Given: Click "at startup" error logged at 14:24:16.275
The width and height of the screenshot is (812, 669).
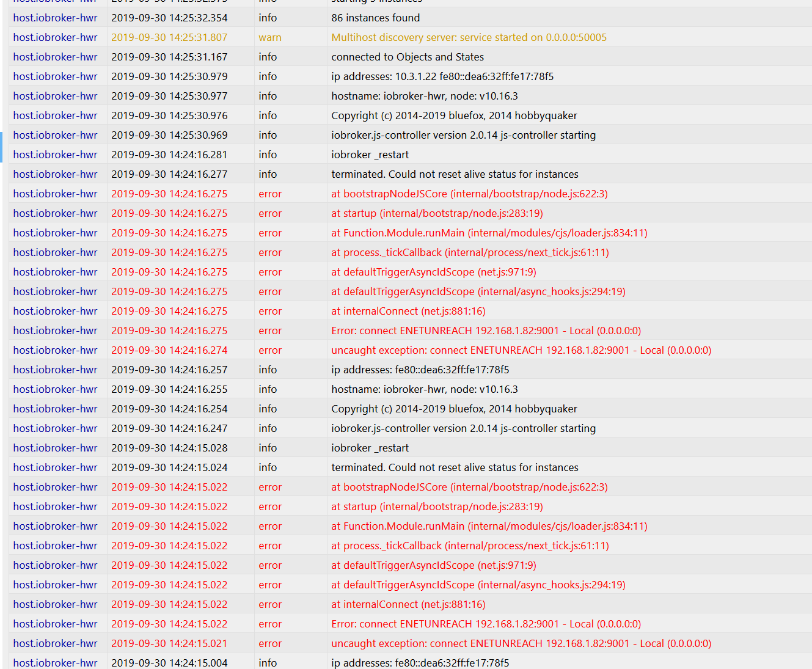Looking at the screenshot, I should pyautogui.click(x=437, y=213).
